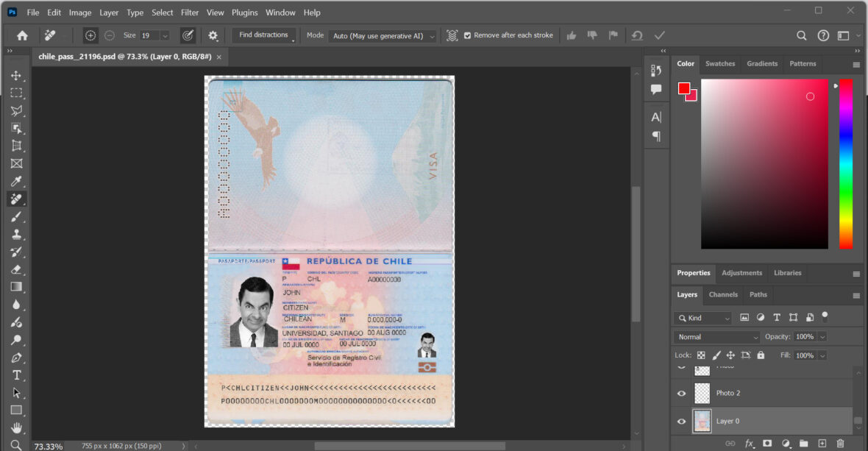This screenshot has height=451, width=868.
Task: Select the Frame tool
Action: pyautogui.click(x=16, y=164)
